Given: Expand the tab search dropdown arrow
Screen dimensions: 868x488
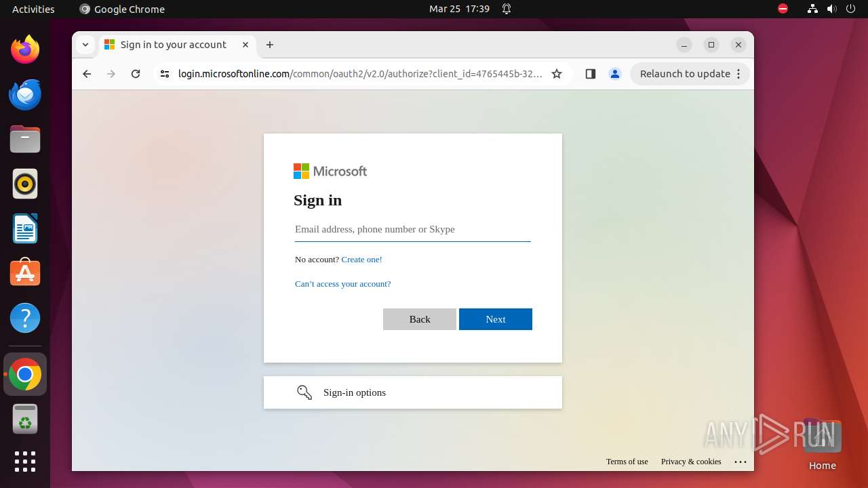Looking at the screenshot, I should coord(85,45).
